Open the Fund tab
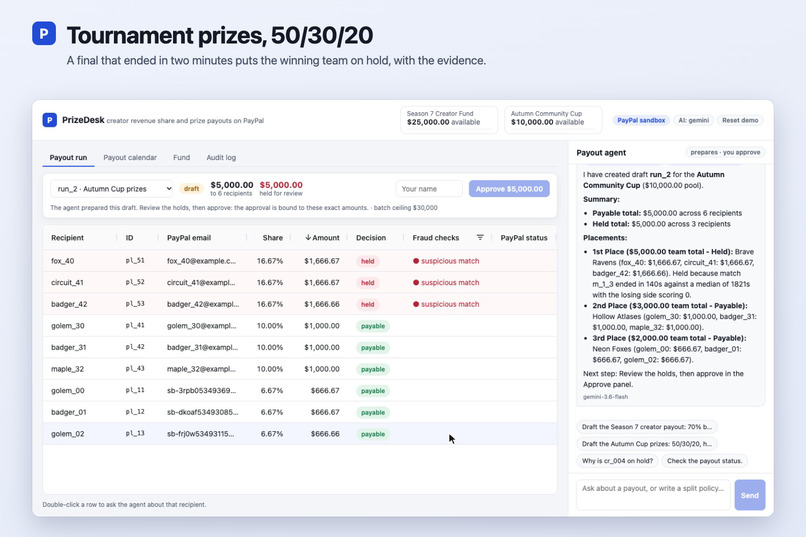806x537 pixels. [x=181, y=157]
